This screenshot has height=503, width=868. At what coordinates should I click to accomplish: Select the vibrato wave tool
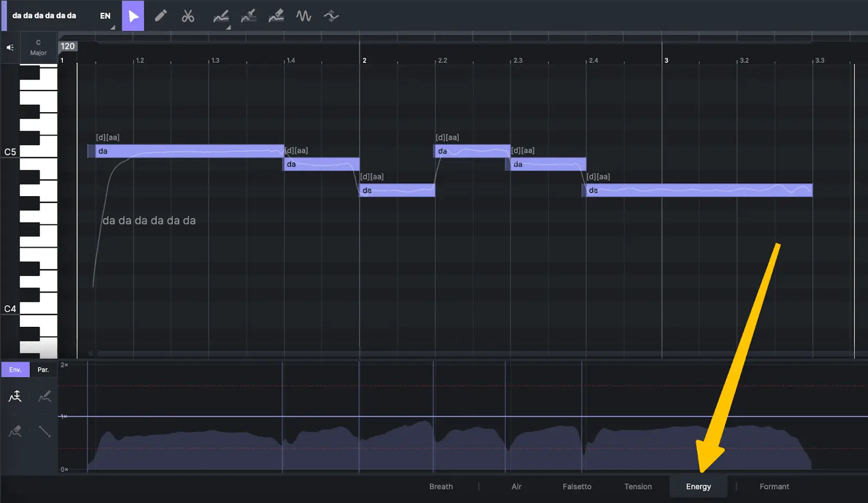304,16
